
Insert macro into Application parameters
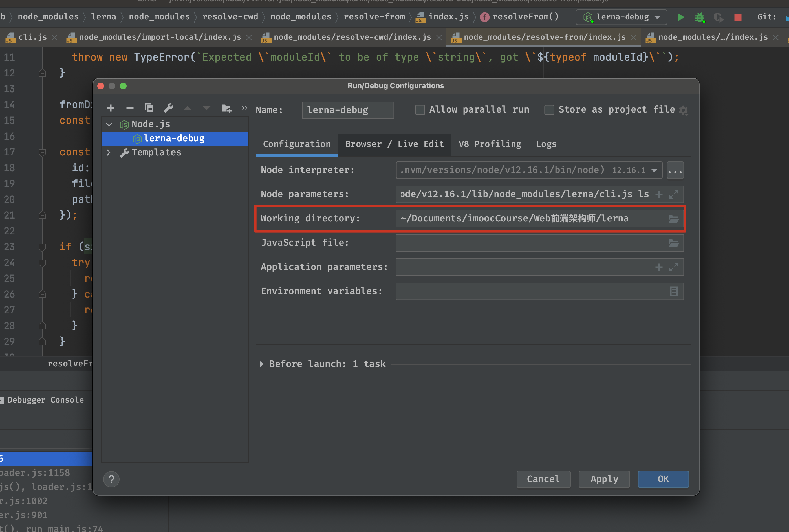(659, 267)
